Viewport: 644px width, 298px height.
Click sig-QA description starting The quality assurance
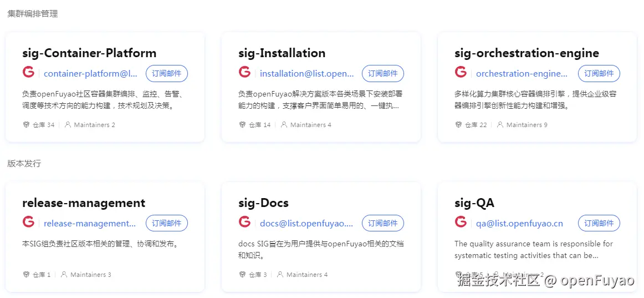534,250
